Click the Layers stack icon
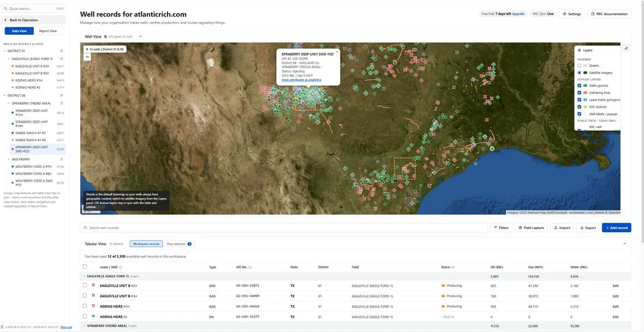 click(x=579, y=51)
